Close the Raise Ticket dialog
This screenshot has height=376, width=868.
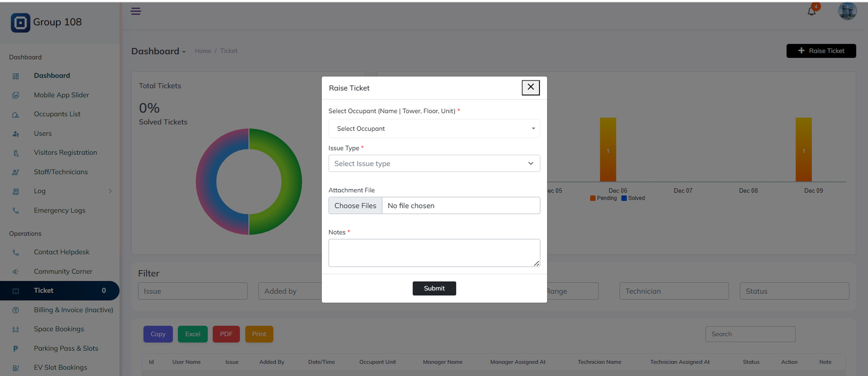tap(530, 87)
